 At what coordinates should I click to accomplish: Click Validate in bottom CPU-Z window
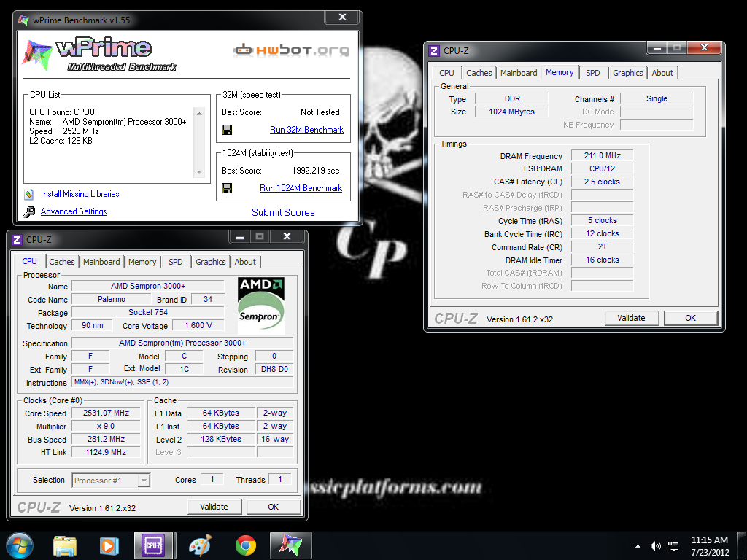[x=214, y=507]
